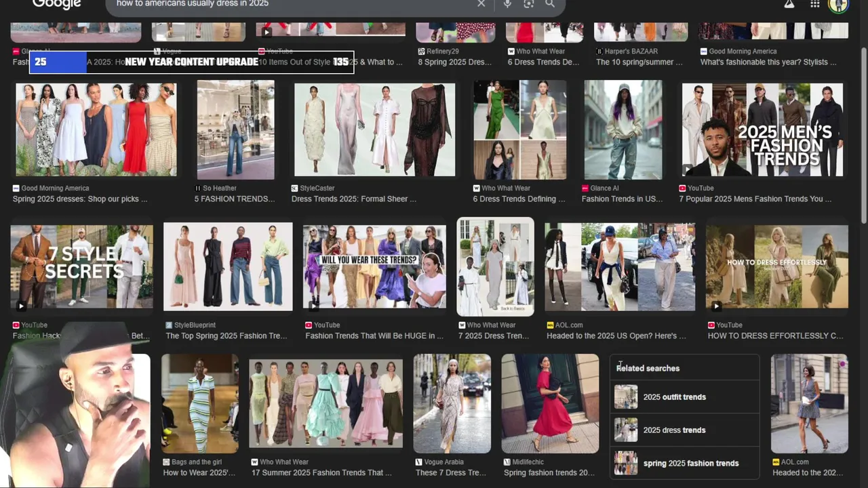Open 'These 7 Dress Tre...' result title
Image resolution: width=868 pixels, height=488 pixels.
pyautogui.click(x=451, y=473)
